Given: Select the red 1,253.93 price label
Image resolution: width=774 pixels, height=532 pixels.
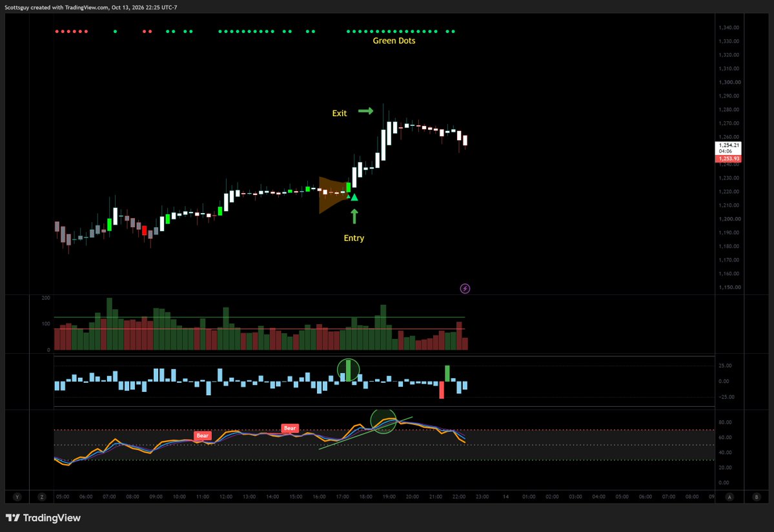Looking at the screenshot, I should [x=729, y=158].
